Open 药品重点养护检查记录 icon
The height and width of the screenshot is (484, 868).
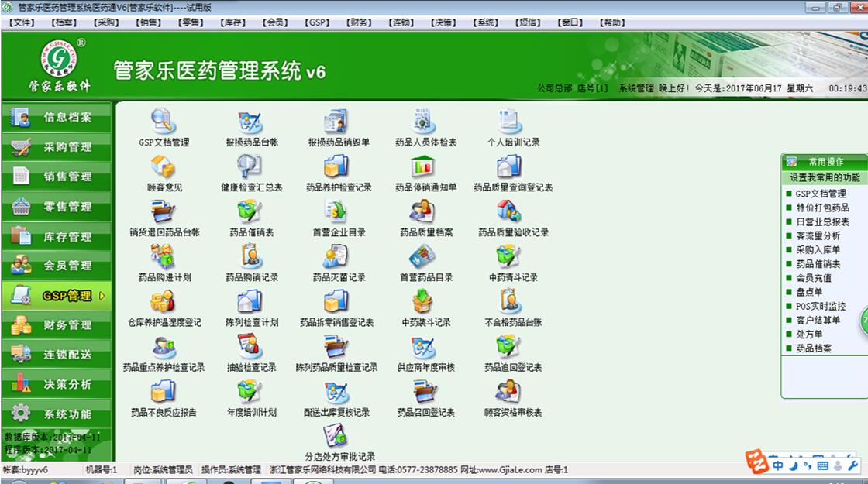coord(164,347)
